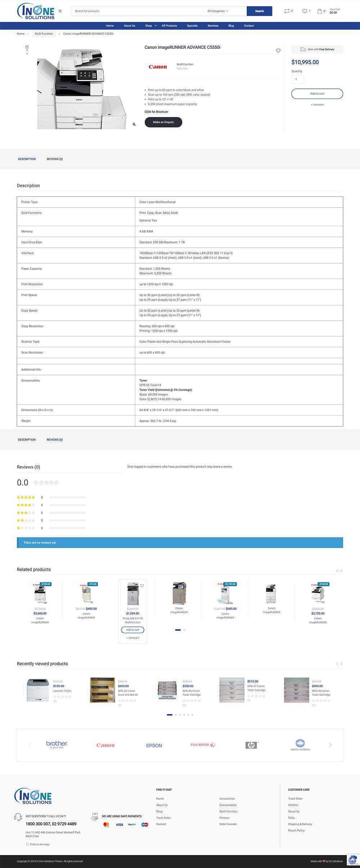Go to previous related products with left arrow
The image size is (360, 868).
tap(337, 571)
